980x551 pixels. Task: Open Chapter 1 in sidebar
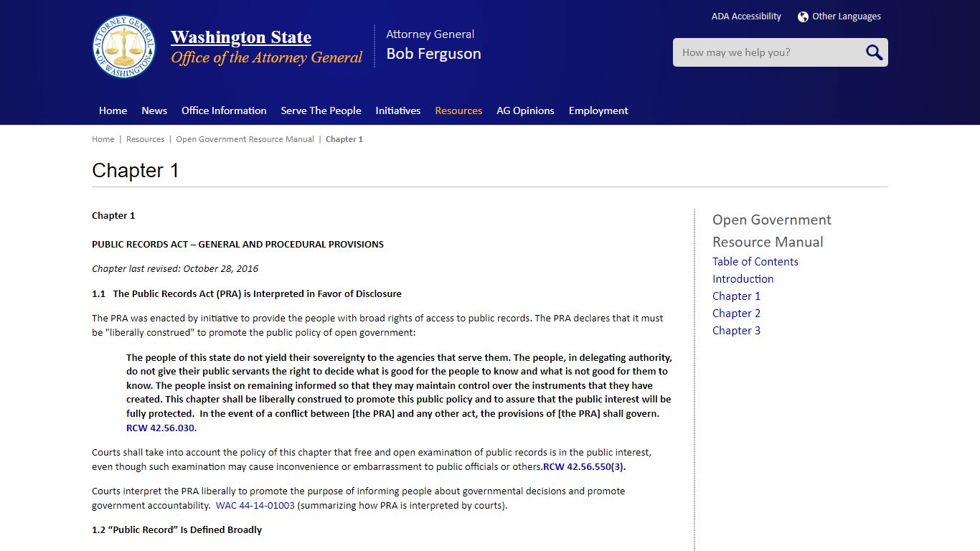point(736,296)
